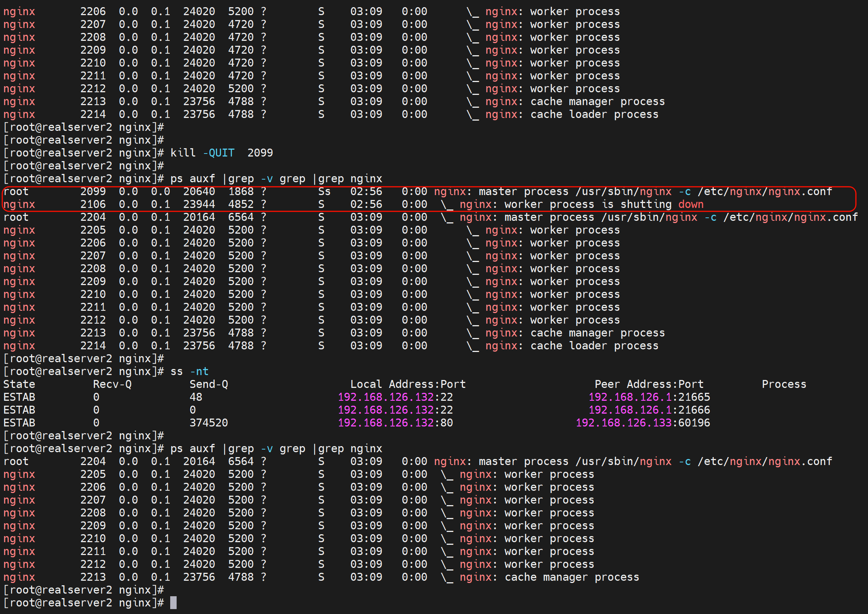Image resolution: width=868 pixels, height=614 pixels.
Task: Click peer address 192.168.126.1:21665
Action: pos(649,397)
